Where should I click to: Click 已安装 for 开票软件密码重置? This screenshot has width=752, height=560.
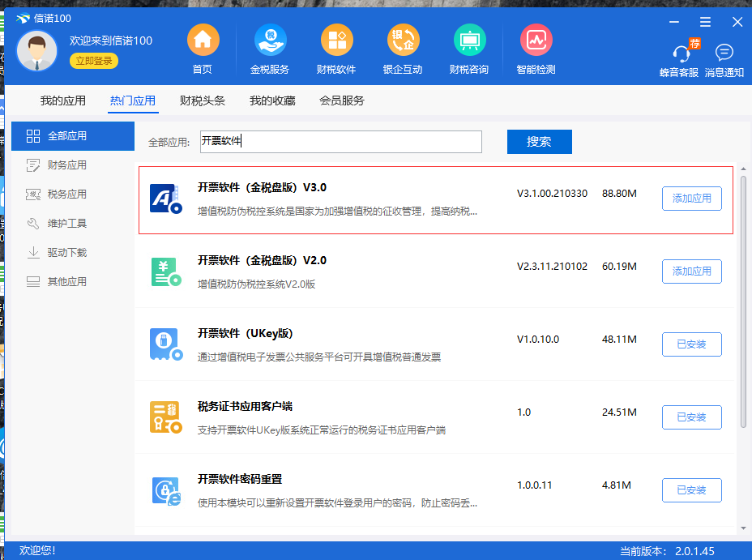click(691, 490)
